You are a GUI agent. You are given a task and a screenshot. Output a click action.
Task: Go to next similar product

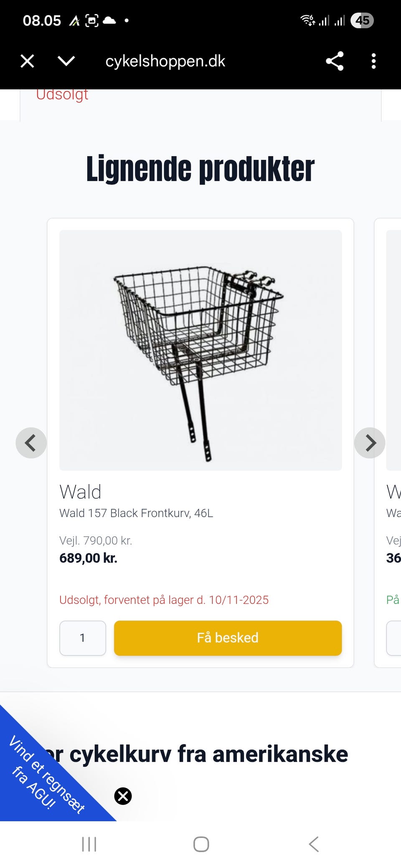(370, 443)
